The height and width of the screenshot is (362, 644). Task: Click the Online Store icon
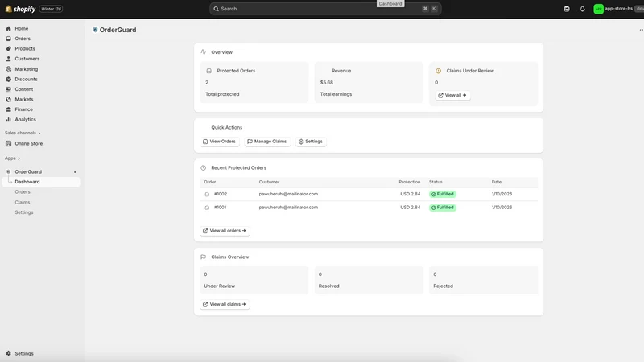tap(9, 144)
